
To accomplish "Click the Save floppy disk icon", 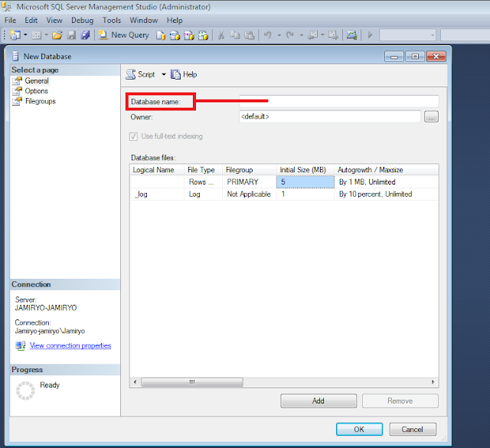I will tap(71, 35).
